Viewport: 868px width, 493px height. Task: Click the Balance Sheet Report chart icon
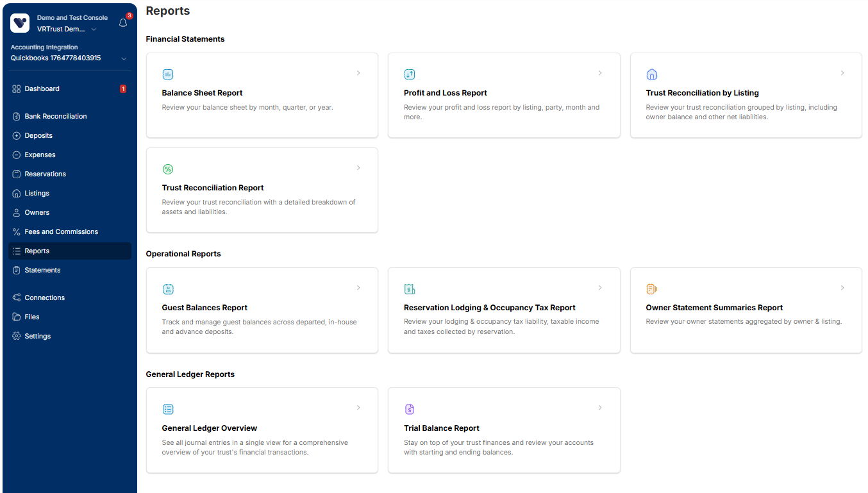point(168,74)
